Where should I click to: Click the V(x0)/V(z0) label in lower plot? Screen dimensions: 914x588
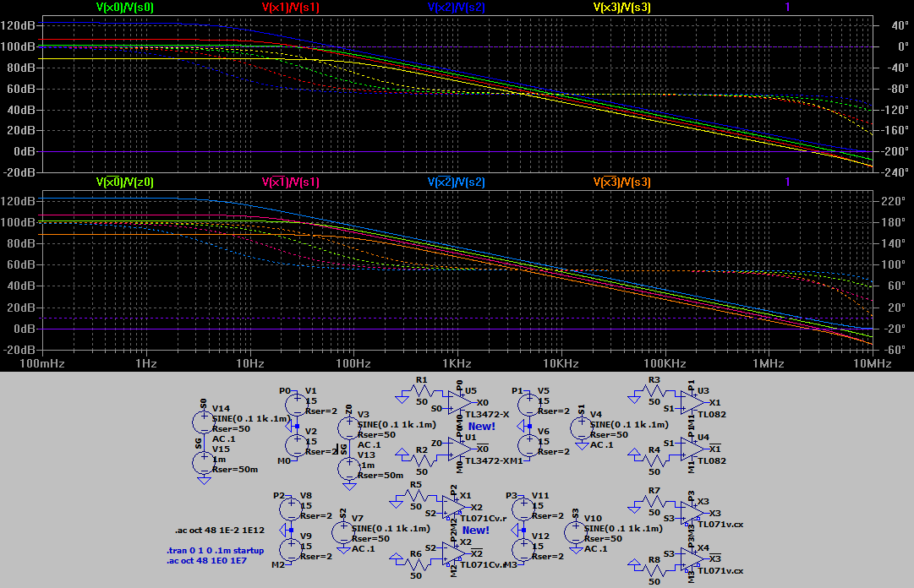click(125, 182)
